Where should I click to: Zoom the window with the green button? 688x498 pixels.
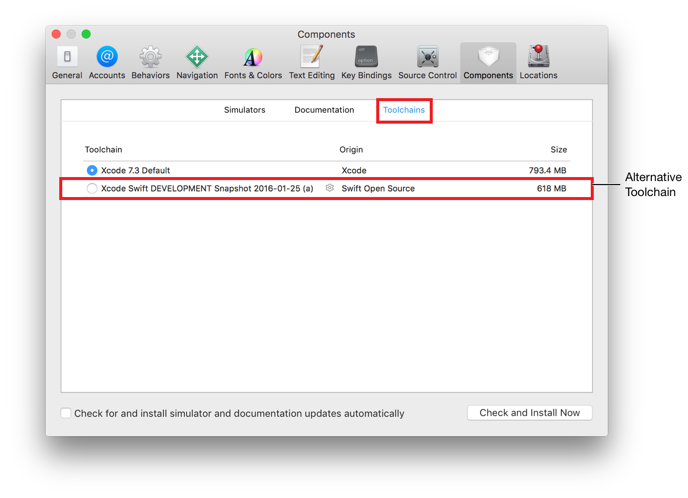pos(86,34)
